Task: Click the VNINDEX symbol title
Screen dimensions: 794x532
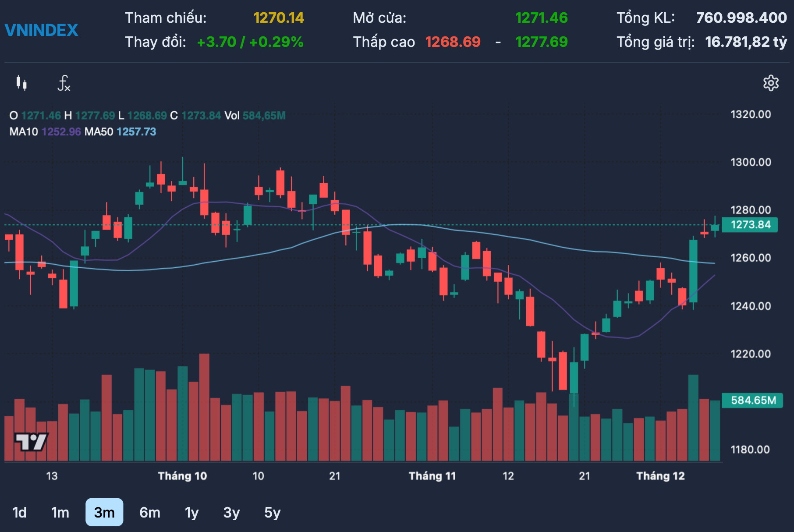Action: tap(41, 30)
